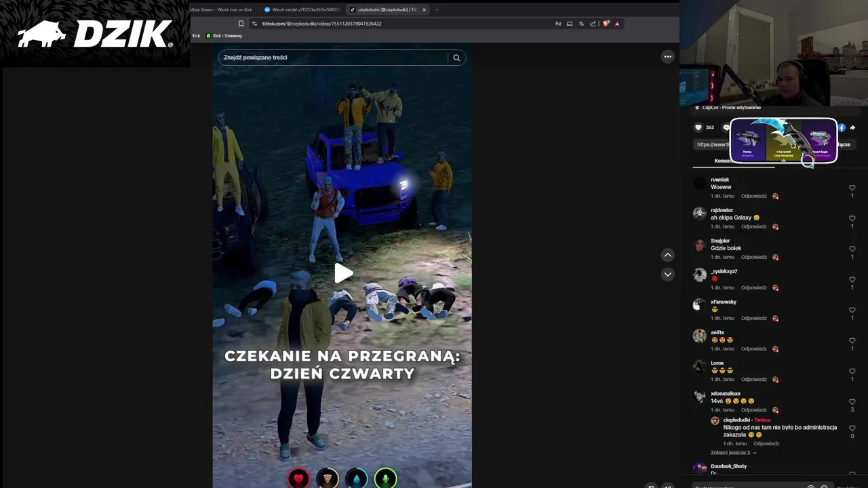Like xFanowsky's comment
Image resolution: width=868 pixels, height=488 pixels.
[852, 310]
